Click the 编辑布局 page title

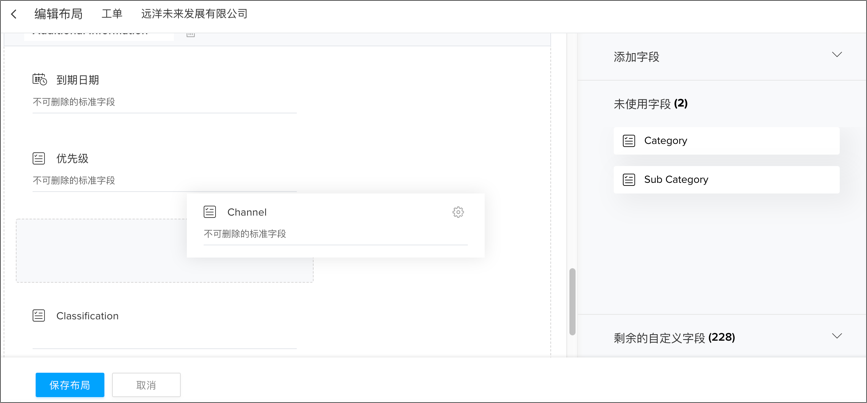58,14
